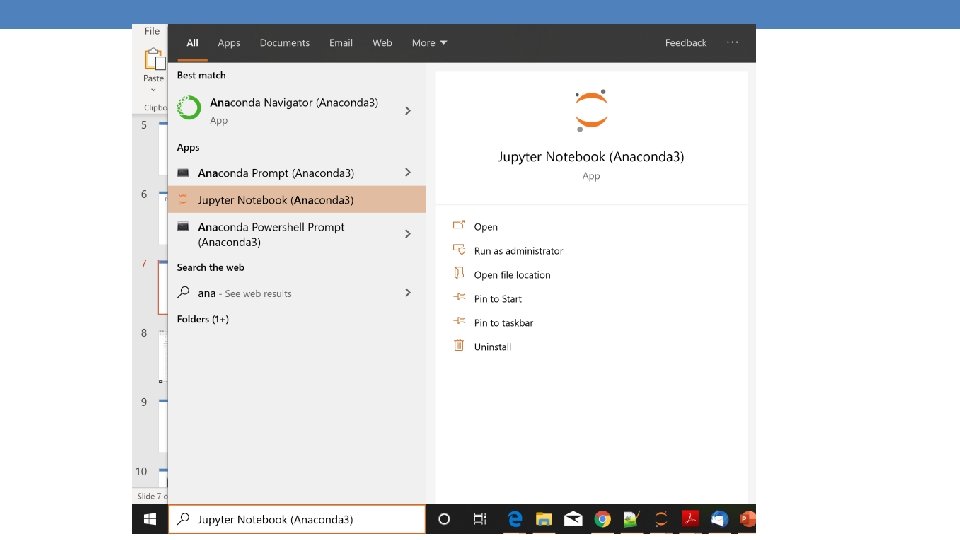960x540 pixels.
Task: Expand Anaconda Navigator result with its arrow
Action: (x=408, y=111)
